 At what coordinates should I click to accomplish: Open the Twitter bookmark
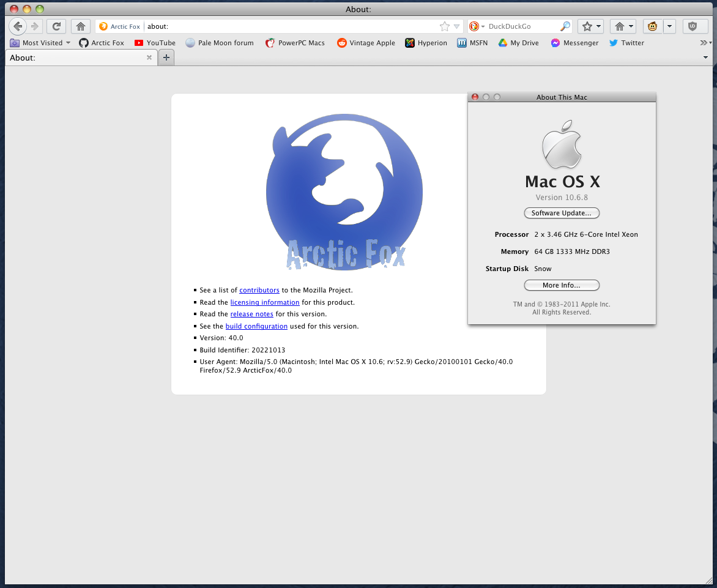pos(626,43)
